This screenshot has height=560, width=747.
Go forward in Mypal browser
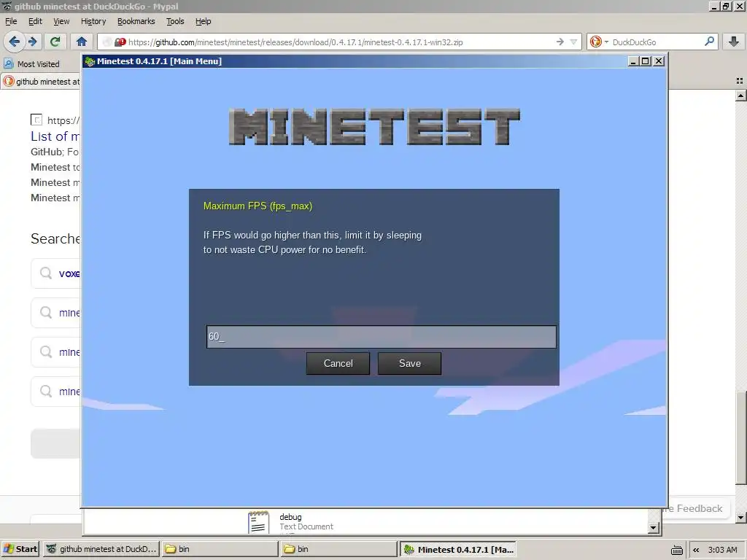[33, 42]
